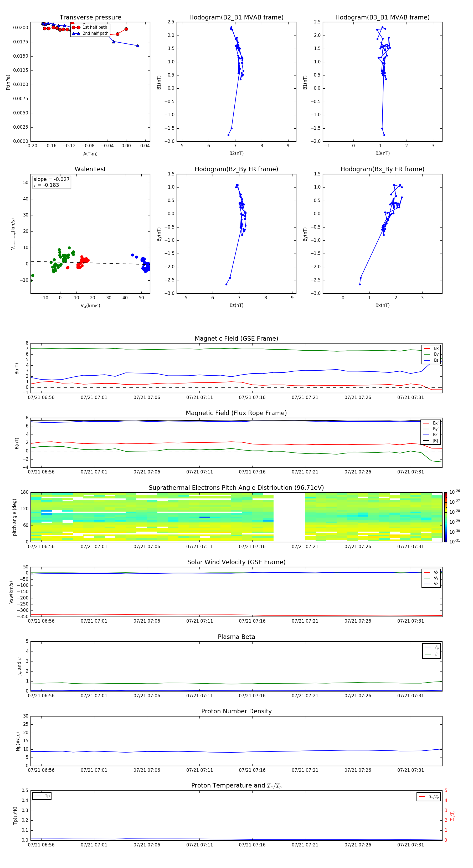This screenshot has width=473, height=868.
Task: Click the 'r = -0.183' annotation
Action: [47, 185]
